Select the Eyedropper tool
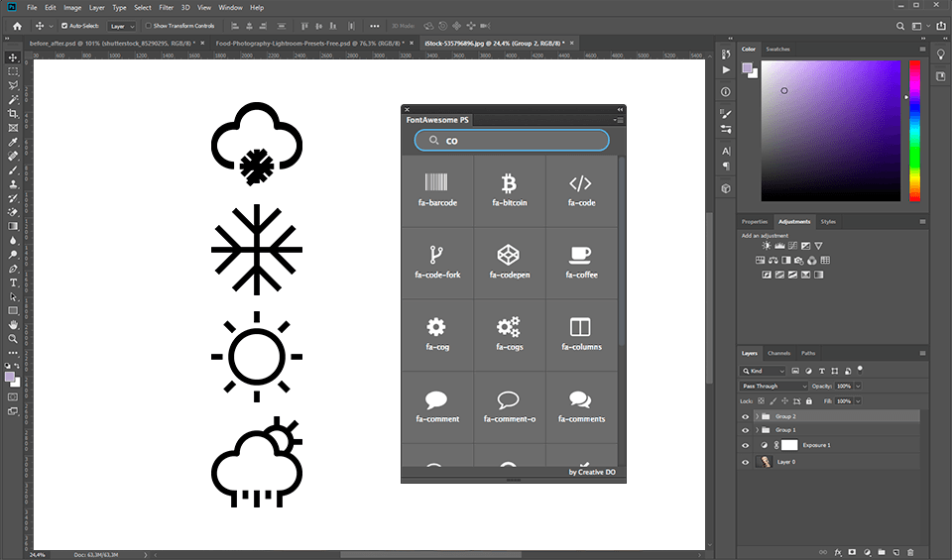The width and height of the screenshot is (952, 560). (x=13, y=142)
